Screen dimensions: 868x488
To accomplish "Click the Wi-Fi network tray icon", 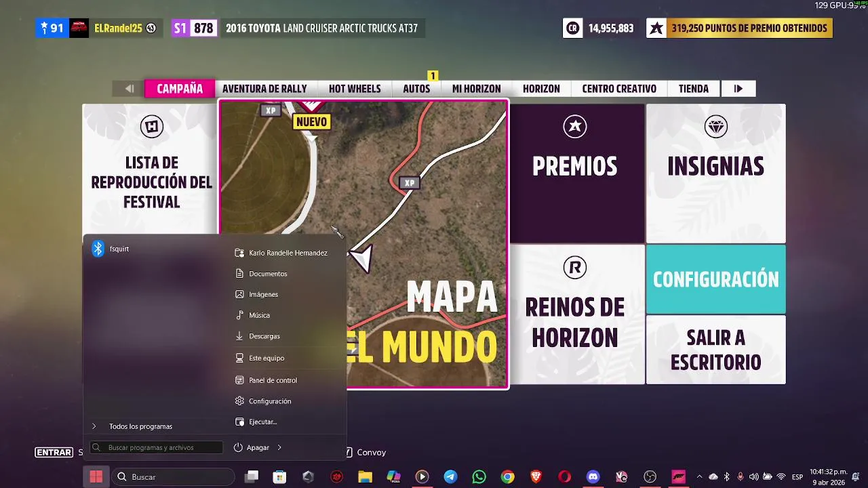I will pyautogui.click(x=781, y=477).
